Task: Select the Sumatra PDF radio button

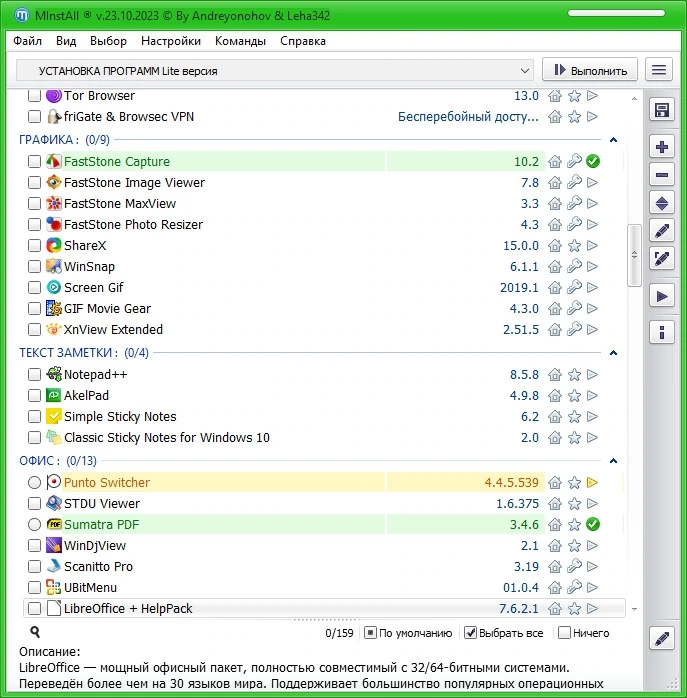Action: (34, 524)
